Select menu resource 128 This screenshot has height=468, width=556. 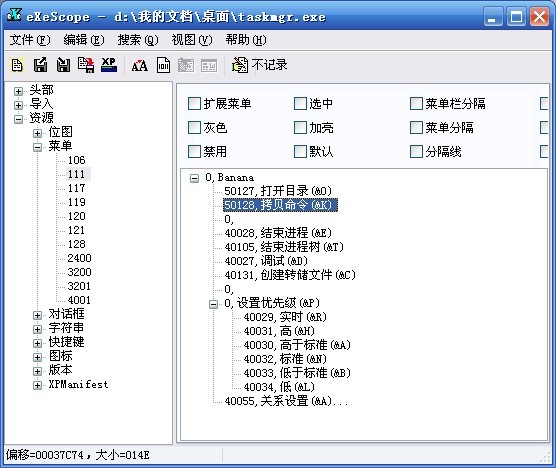(77, 244)
